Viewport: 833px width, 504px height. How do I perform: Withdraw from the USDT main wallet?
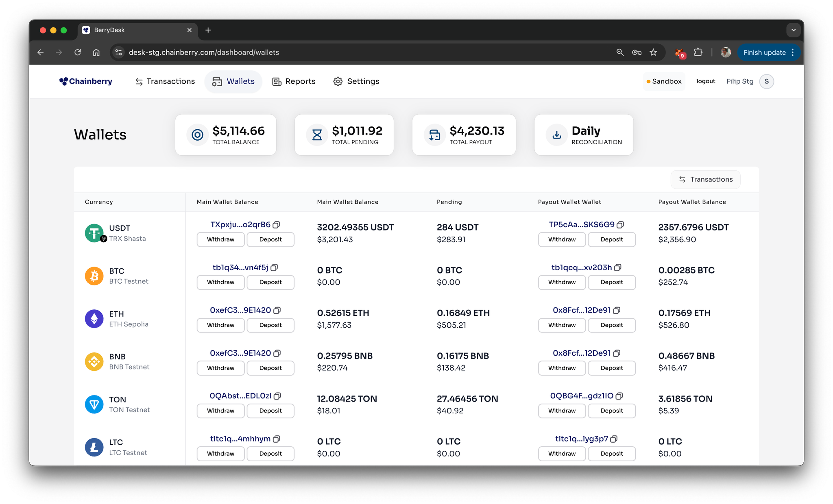tap(220, 239)
